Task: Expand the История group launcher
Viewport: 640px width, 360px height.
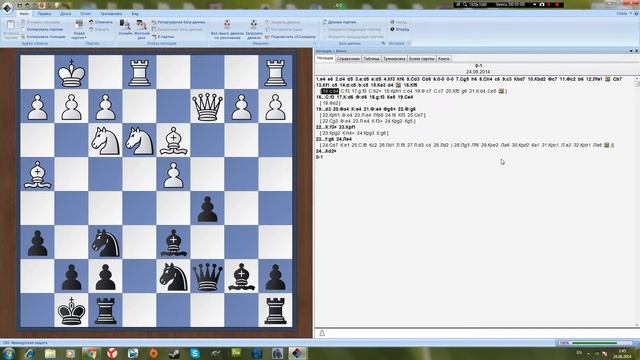Action: coord(409,43)
